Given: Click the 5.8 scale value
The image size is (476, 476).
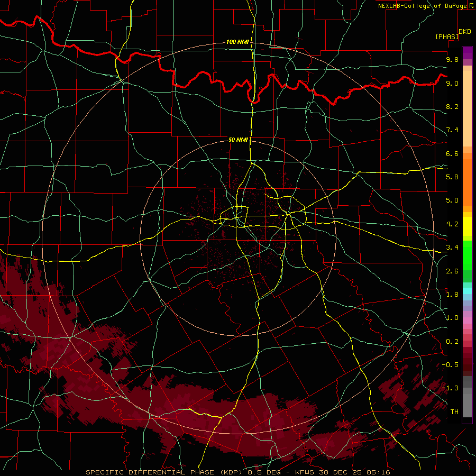Looking at the screenshot, I should pos(452,177).
